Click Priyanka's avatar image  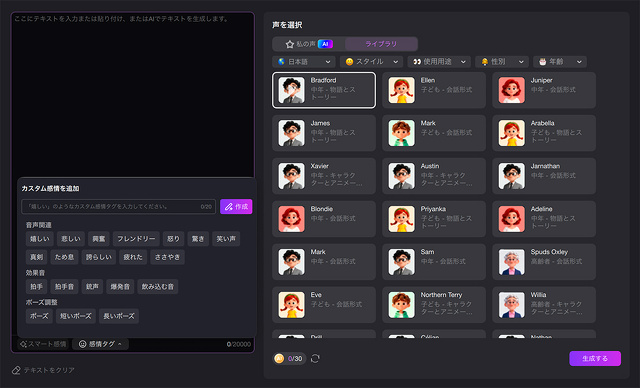pos(402,219)
